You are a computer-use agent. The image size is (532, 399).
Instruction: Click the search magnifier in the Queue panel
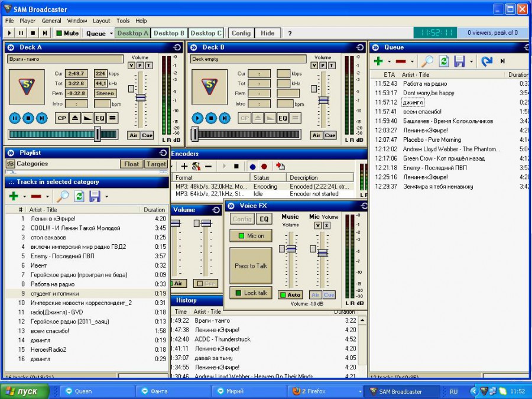[x=427, y=61]
